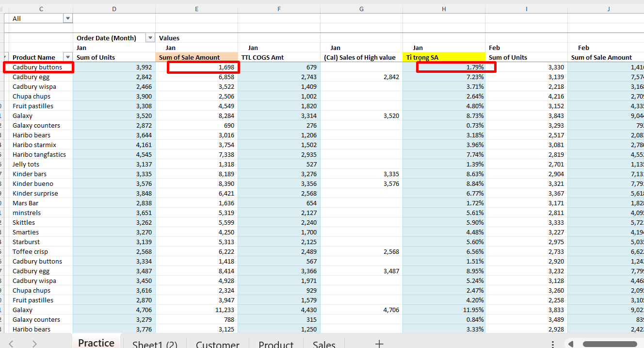The height and width of the screenshot is (348, 644).
Task: Select the sale amount cell '11,233'
Action: pyautogui.click(x=196, y=310)
